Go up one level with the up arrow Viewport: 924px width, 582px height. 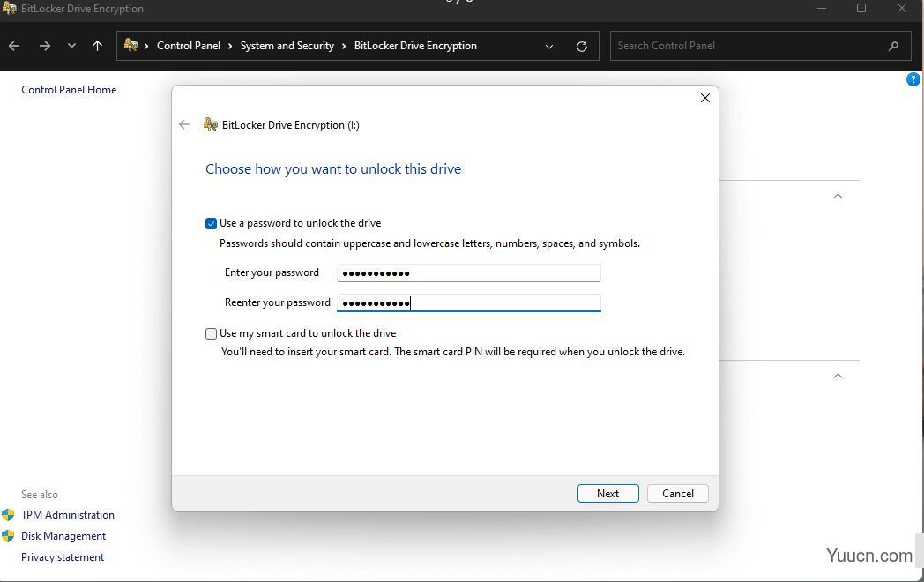click(x=97, y=46)
